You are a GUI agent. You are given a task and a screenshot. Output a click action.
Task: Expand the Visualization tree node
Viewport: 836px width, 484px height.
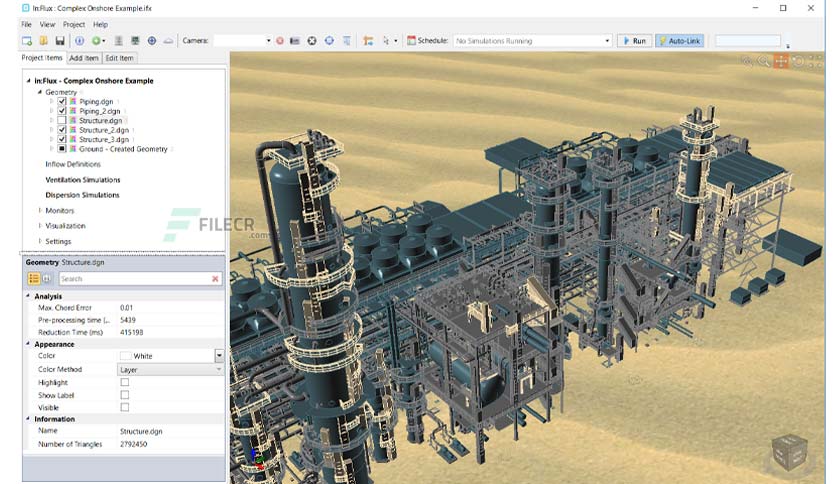(x=40, y=225)
